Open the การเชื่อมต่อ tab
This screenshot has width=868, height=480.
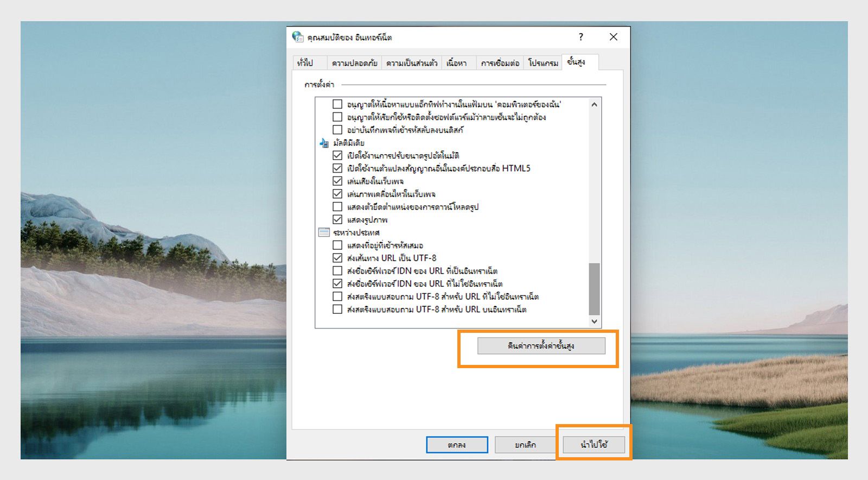500,63
